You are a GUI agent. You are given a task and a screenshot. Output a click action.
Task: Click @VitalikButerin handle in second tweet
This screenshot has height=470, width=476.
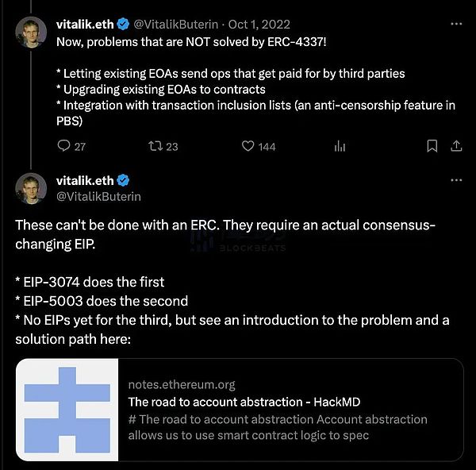pos(98,196)
